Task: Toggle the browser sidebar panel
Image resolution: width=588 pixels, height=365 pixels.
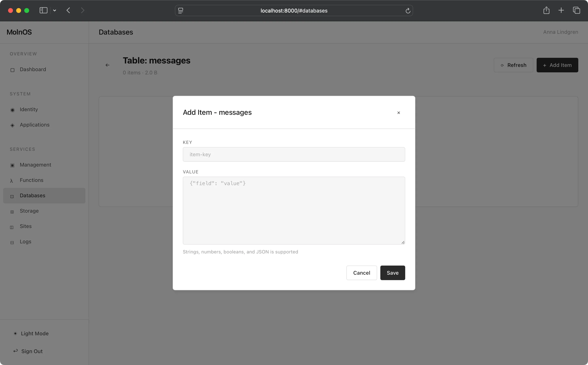Action: [43, 10]
